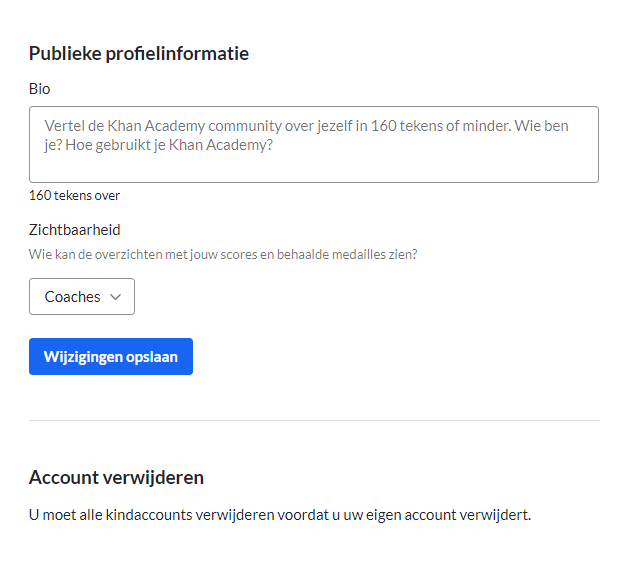This screenshot has width=642, height=573.
Task: Click the '160 tekens over' character counter
Action: pyautogui.click(x=75, y=195)
